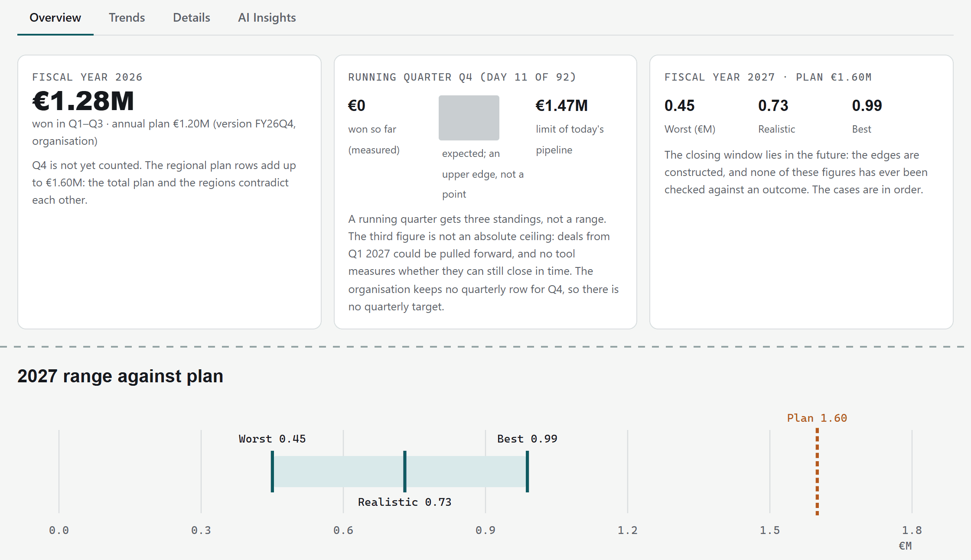Viewport: 971px width, 560px height.
Task: Click the dashed orange Plan marker line
Action: coord(817,472)
